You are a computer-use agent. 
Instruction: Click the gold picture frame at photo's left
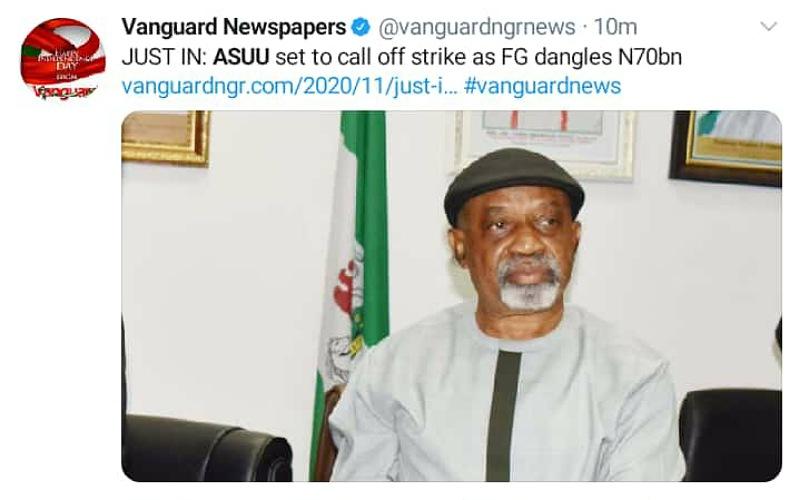166,138
